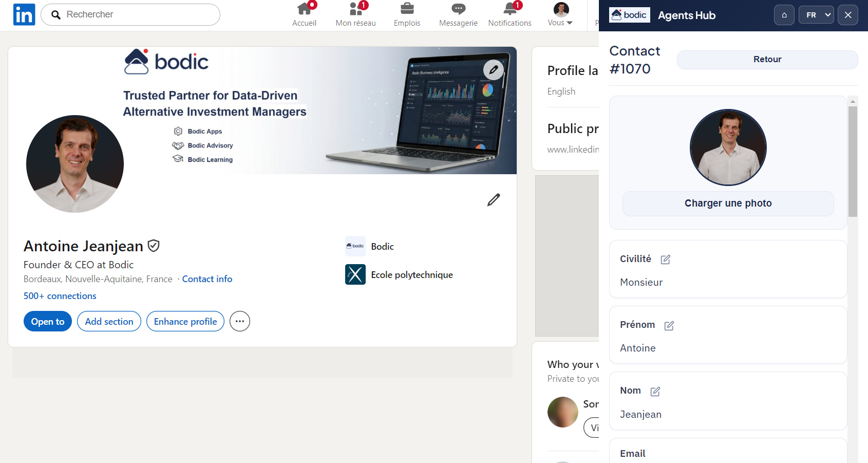Open Messagerie from the LinkedIn navigation

(x=458, y=14)
